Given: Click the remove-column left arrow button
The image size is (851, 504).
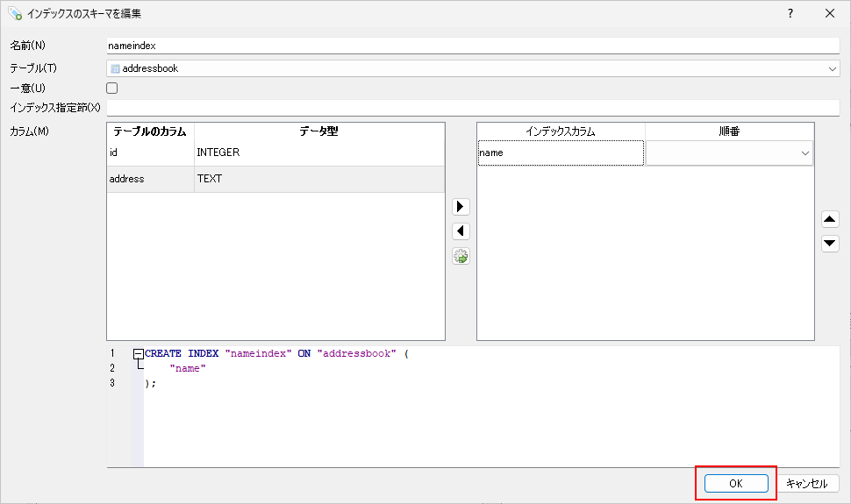Looking at the screenshot, I should pos(461,231).
